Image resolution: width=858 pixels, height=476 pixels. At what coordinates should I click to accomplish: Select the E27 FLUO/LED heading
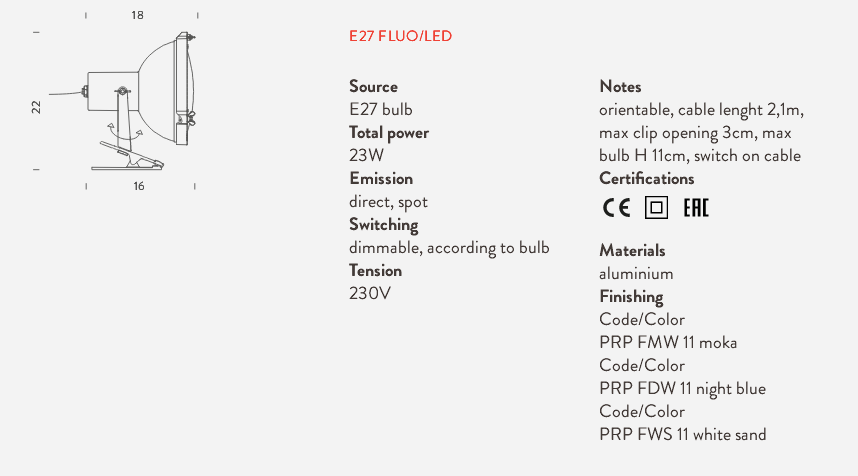tap(401, 36)
